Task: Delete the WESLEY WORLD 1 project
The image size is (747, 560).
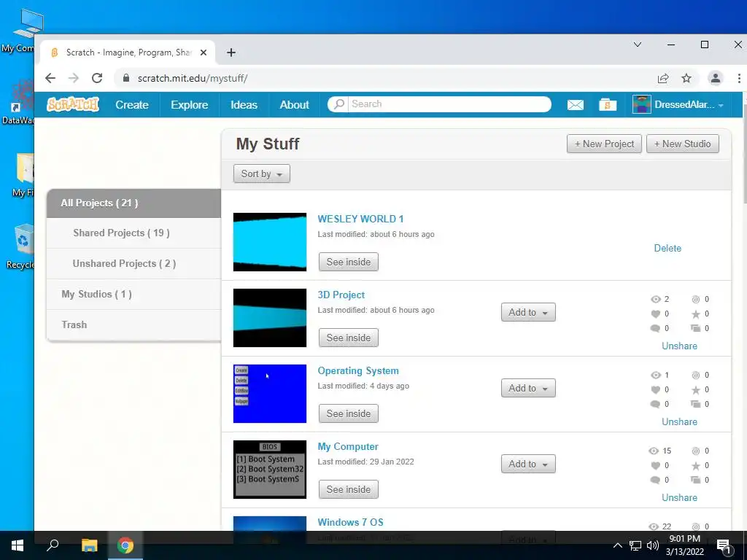Action: click(667, 248)
